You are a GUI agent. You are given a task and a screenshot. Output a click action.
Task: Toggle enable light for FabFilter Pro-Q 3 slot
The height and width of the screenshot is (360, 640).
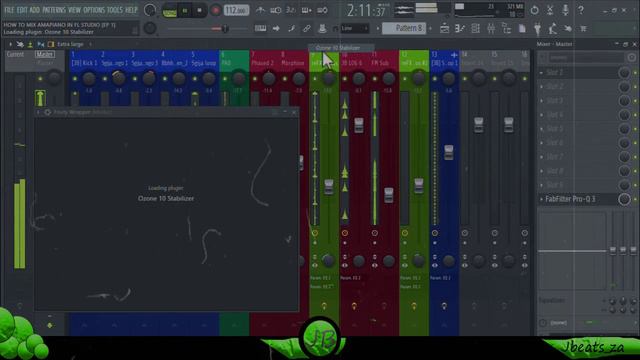tap(636, 200)
